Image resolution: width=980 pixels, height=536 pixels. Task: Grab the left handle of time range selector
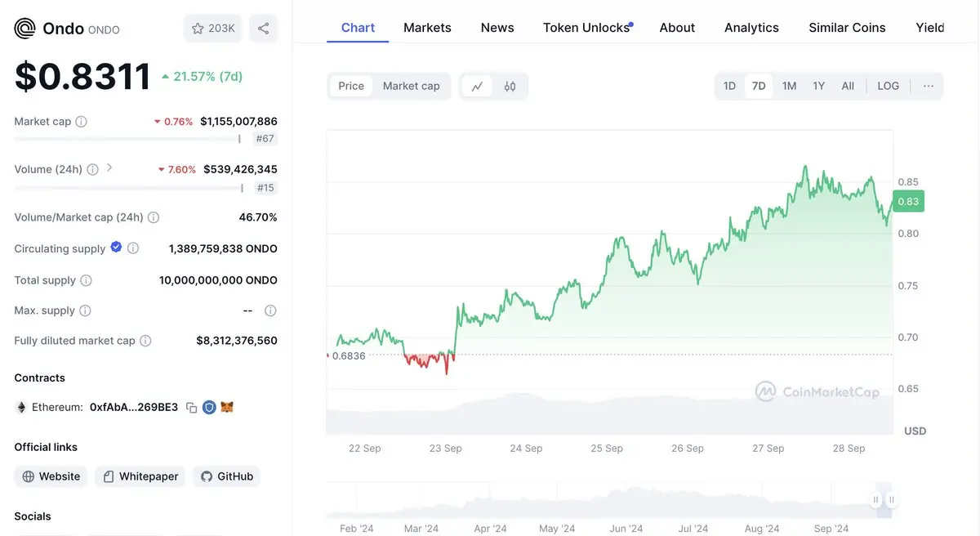coord(875,499)
